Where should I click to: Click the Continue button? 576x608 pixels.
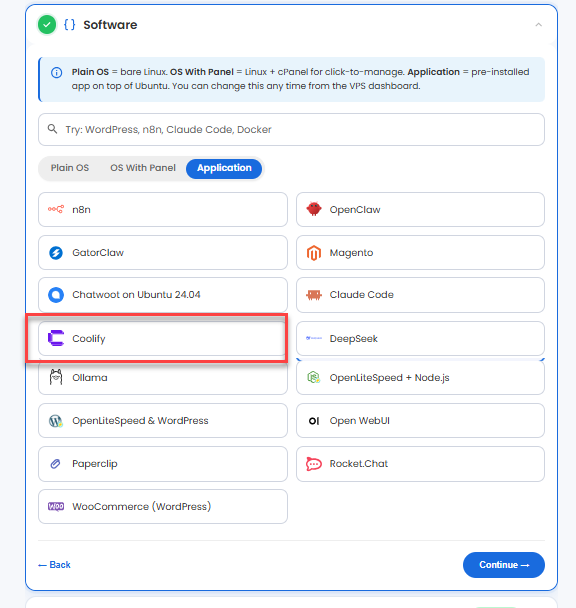(x=503, y=565)
